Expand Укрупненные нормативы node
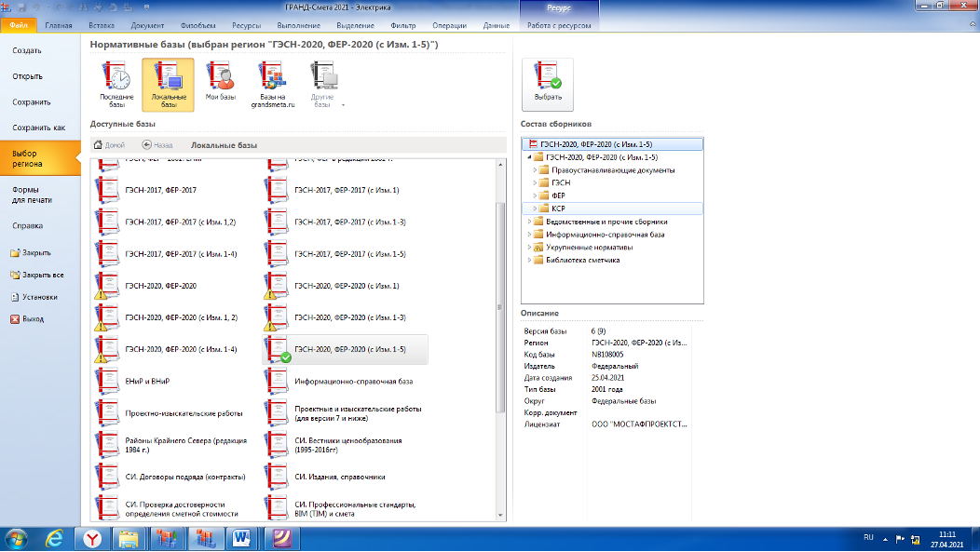 pos(529,248)
